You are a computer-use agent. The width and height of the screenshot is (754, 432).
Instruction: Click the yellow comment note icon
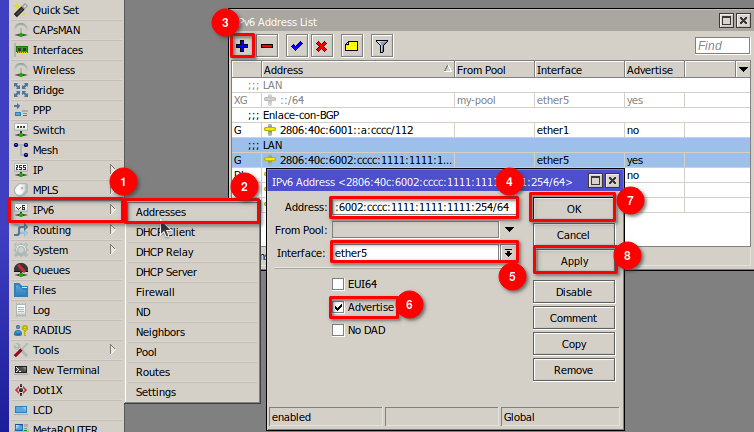[352, 46]
